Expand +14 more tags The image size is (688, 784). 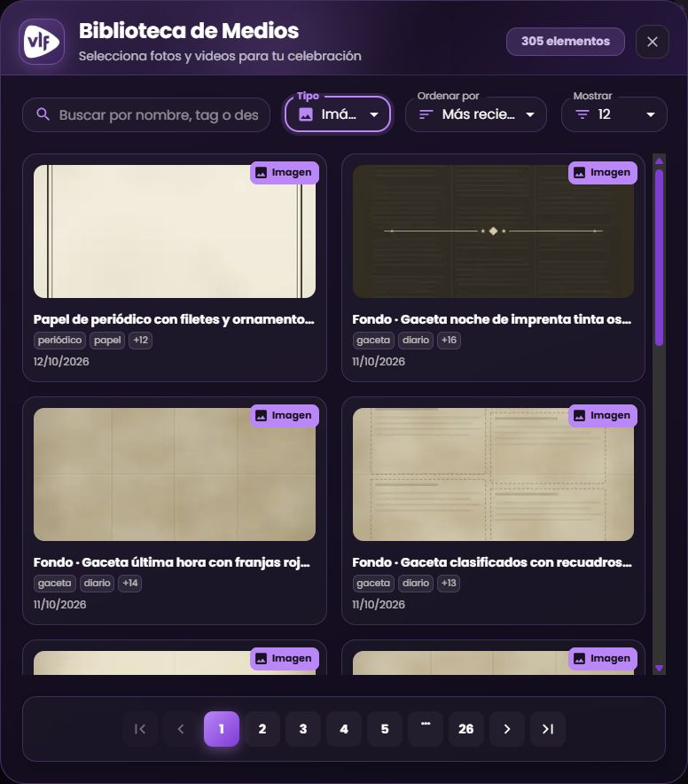[130, 583]
